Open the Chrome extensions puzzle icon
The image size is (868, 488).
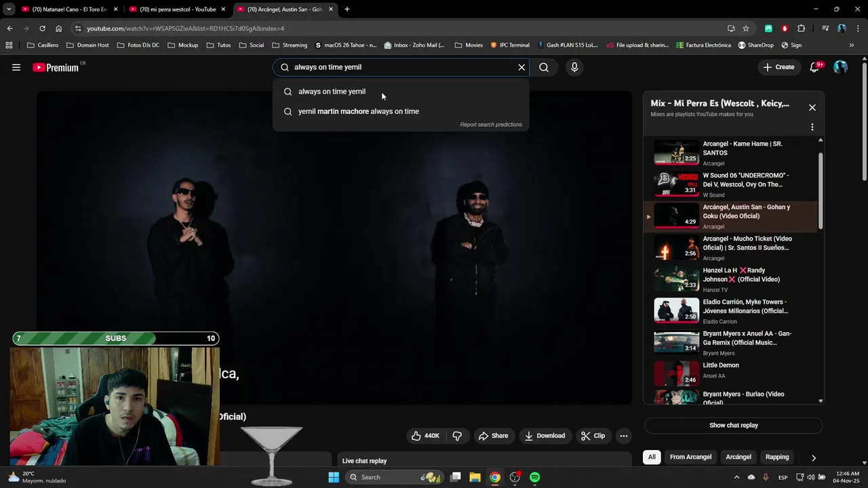click(x=802, y=28)
